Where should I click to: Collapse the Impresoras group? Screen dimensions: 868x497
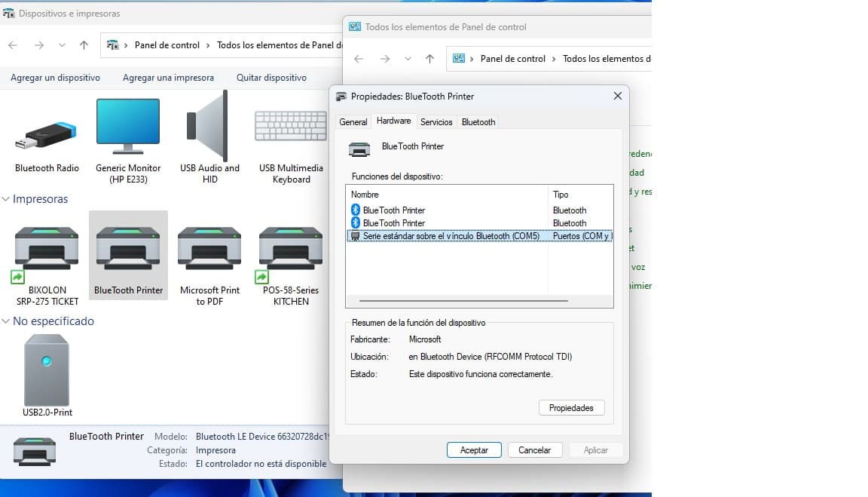5,199
